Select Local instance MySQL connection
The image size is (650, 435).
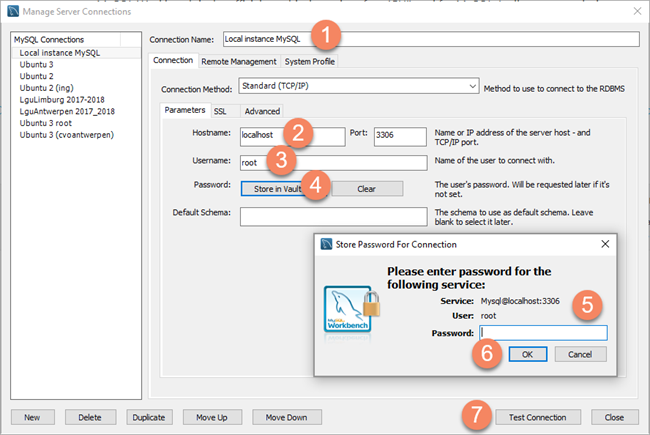(x=76, y=53)
